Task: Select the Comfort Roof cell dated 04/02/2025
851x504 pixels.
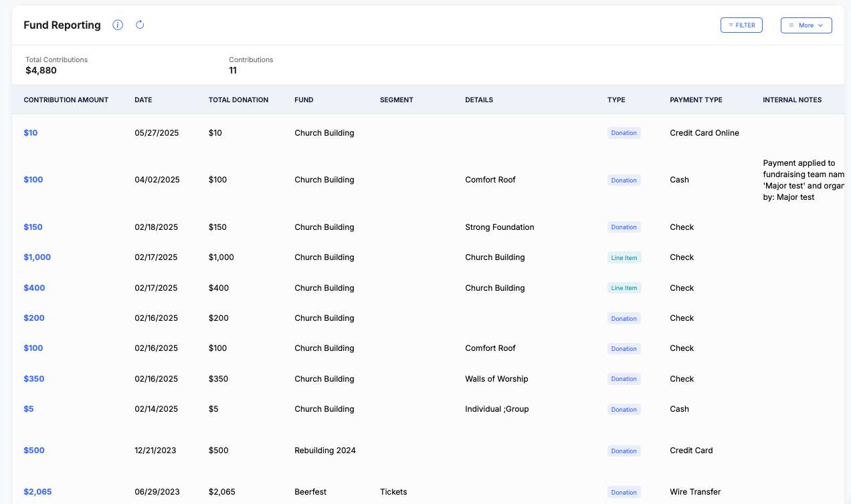Action: [490, 180]
